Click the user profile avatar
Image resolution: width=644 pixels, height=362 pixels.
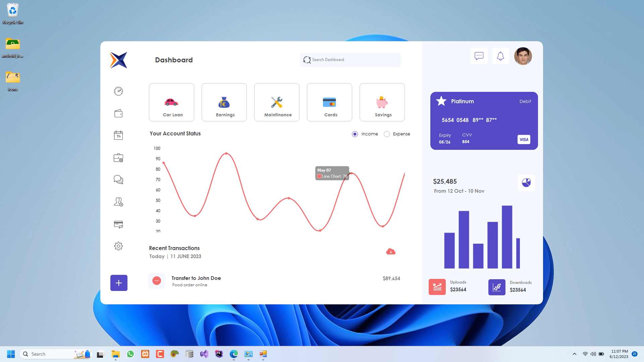click(x=523, y=56)
